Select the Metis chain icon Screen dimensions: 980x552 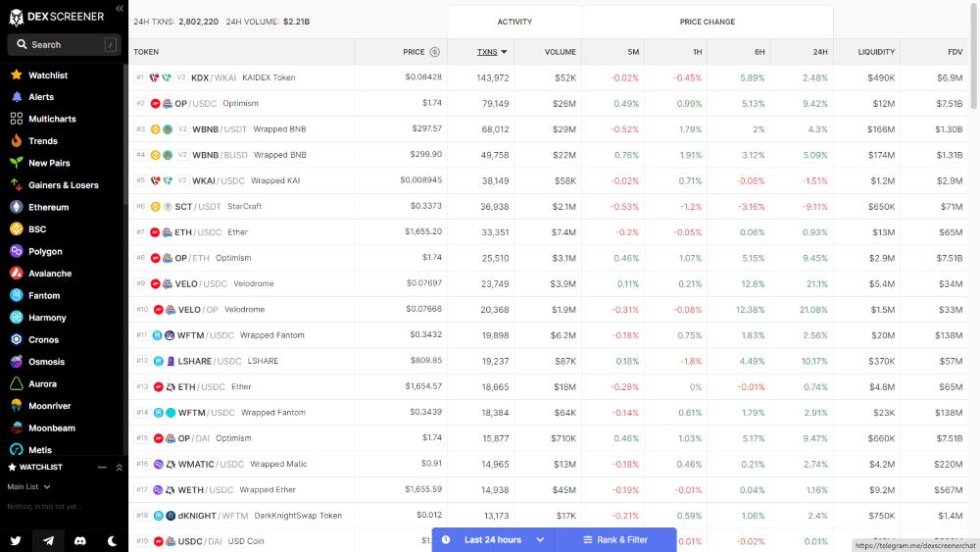tap(17, 449)
